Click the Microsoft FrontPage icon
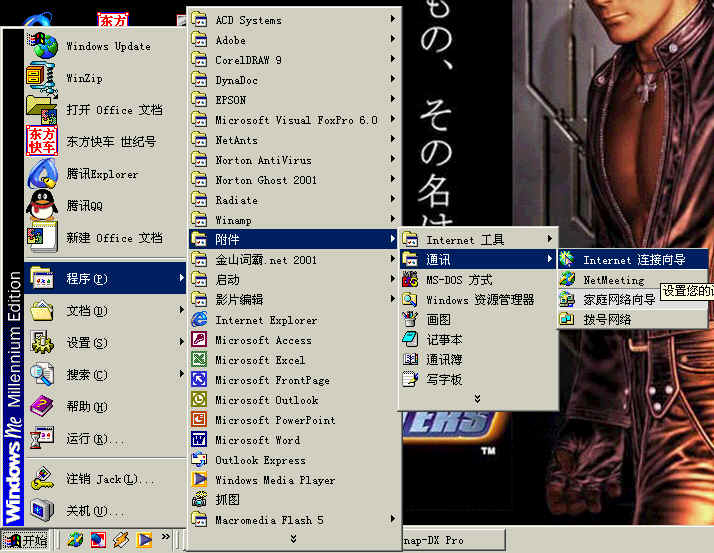Screen dimensions: 714x553 click(199, 380)
